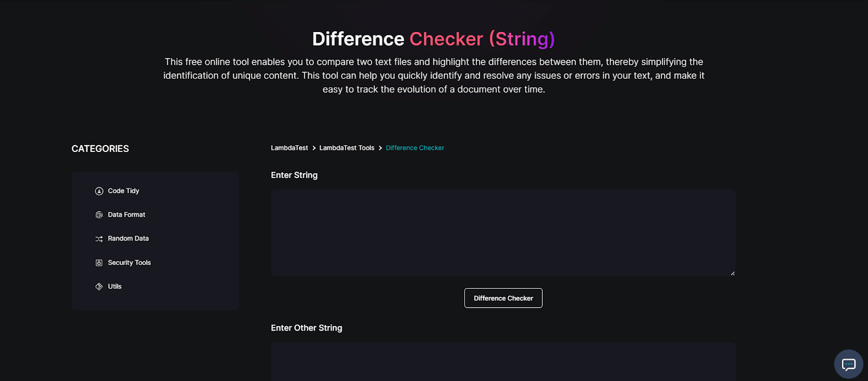The height and width of the screenshot is (381, 868).
Task: Expand the Security Tools category
Action: pyautogui.click(x=129, y=262)
